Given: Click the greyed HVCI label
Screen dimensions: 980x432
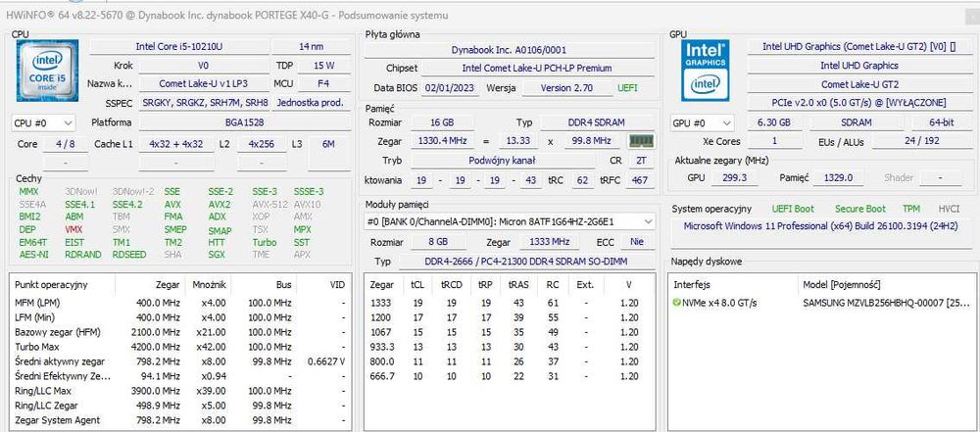Looking at the screenshot, I should (x=949, y=209).
